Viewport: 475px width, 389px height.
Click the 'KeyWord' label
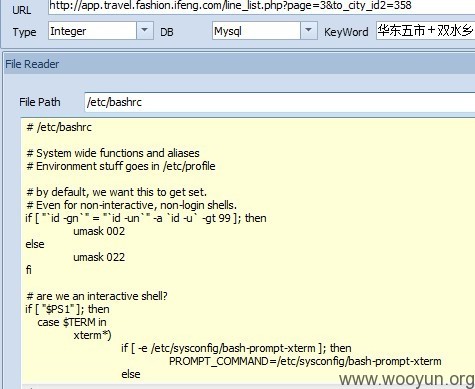[x=346, y=32]
